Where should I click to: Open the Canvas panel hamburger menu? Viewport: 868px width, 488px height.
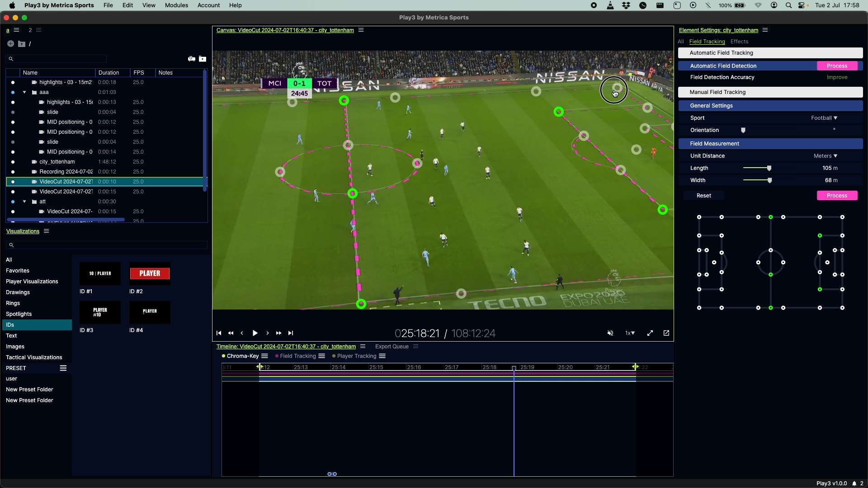tap(361, 30)
